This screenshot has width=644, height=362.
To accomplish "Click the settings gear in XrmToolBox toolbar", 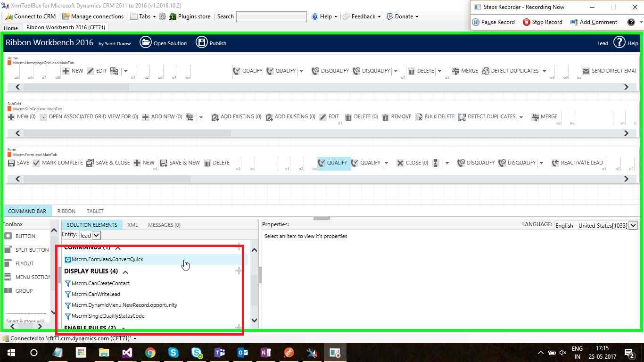I will 162,16.
